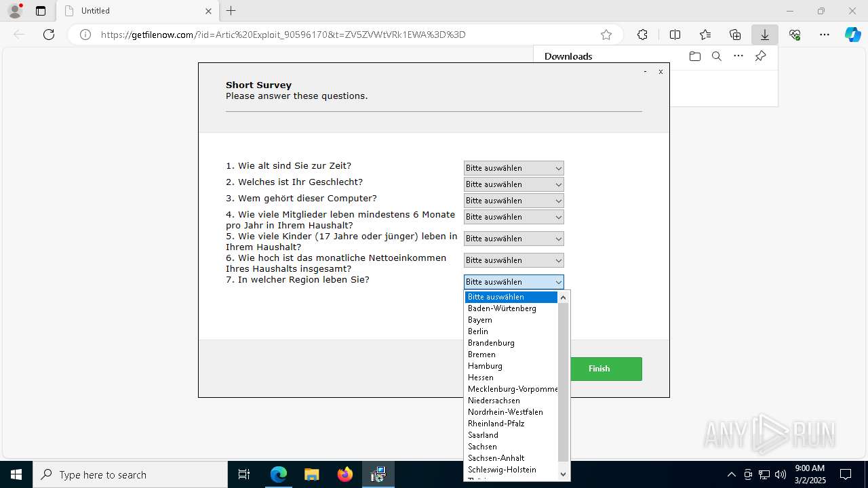Screen dimensions: 868x488
Task: Open Copilot sidebar icon
Action: coord(853,35)
